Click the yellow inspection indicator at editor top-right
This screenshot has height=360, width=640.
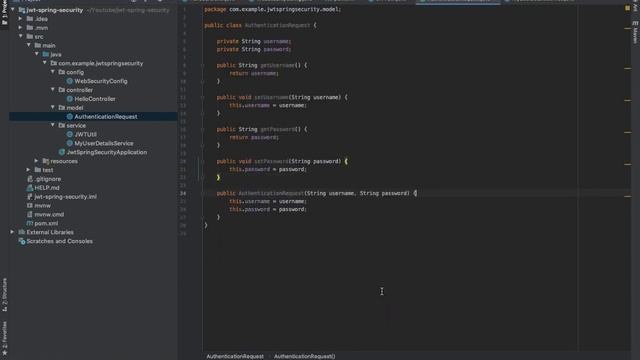(627, 8)
